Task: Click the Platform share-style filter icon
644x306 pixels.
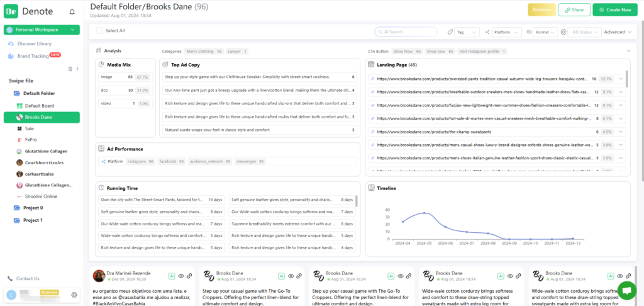Action: pos(487,31)
